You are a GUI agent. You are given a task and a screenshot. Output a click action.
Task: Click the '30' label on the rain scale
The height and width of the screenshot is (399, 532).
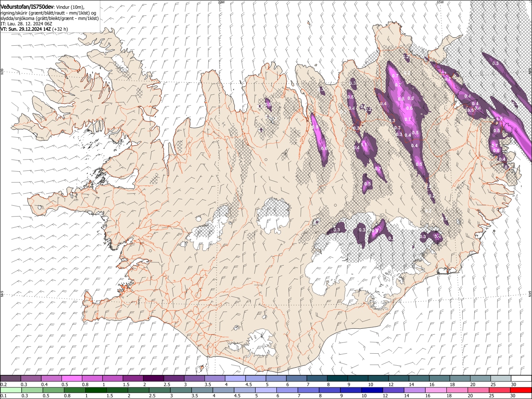tap(513, 396)
